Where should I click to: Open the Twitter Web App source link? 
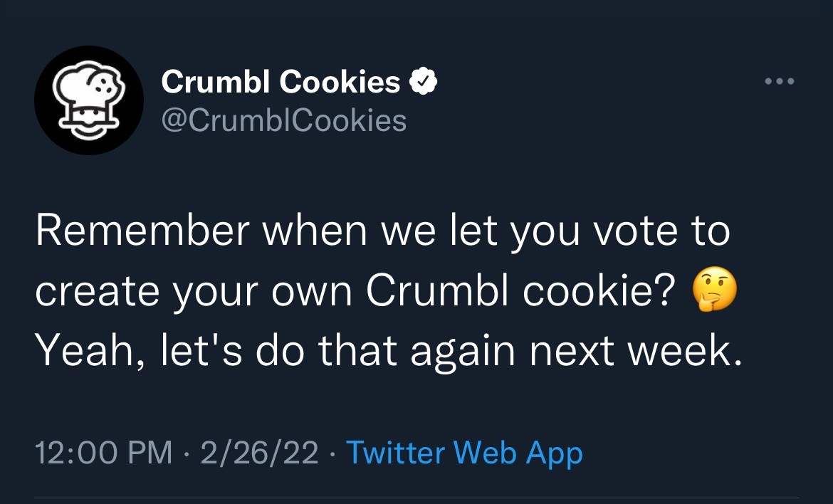[x=463, y=453]
